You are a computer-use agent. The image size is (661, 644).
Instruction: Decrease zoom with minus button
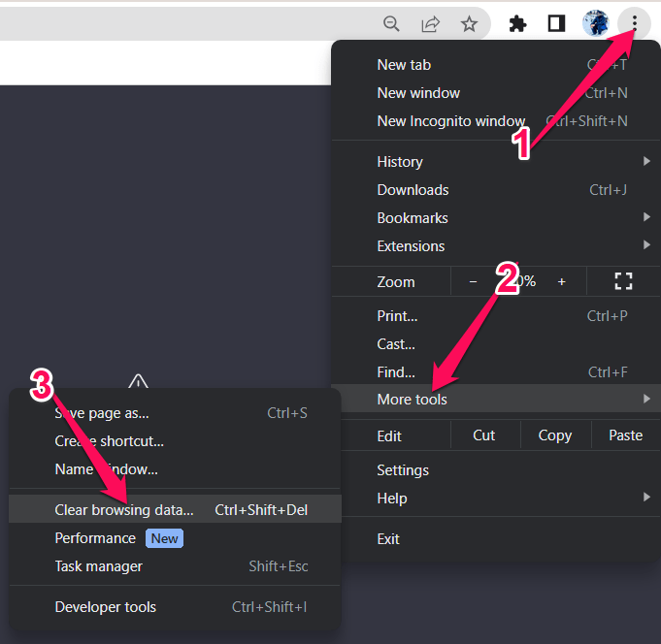473,281
